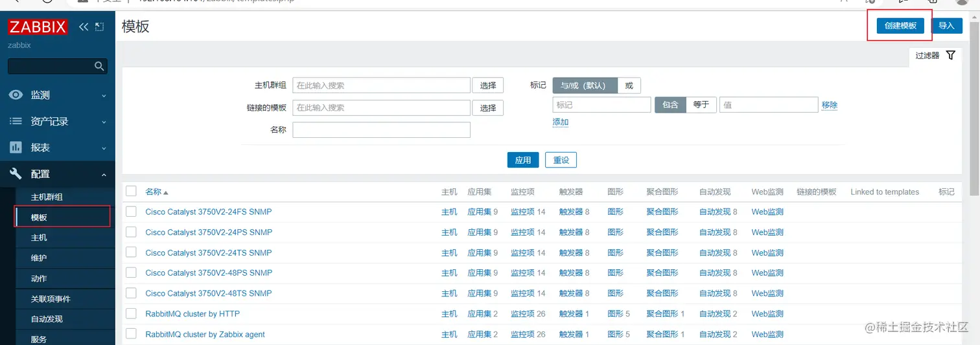Viewport: 980px width, 345px height.
Task: Collapse the sidebar with double-chevron icon
Action: (x=84, y=27)
